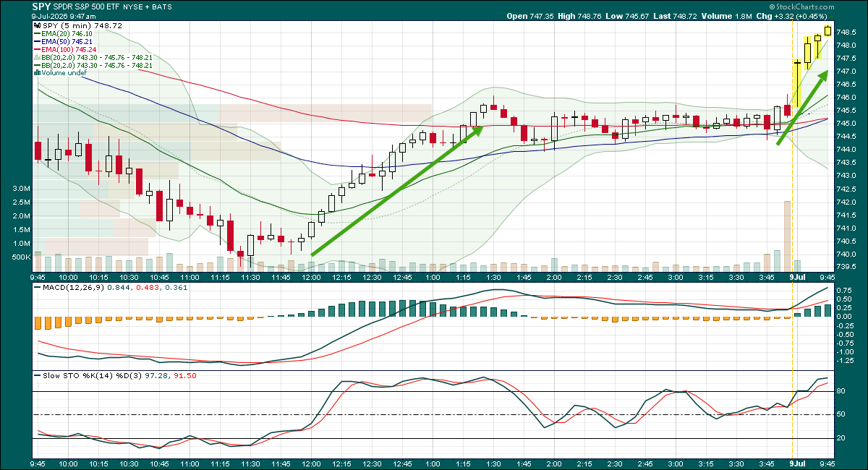
Task: Click the 'Chg +3.32 (+0.45%)' value
Action: (x=791, y=16)
